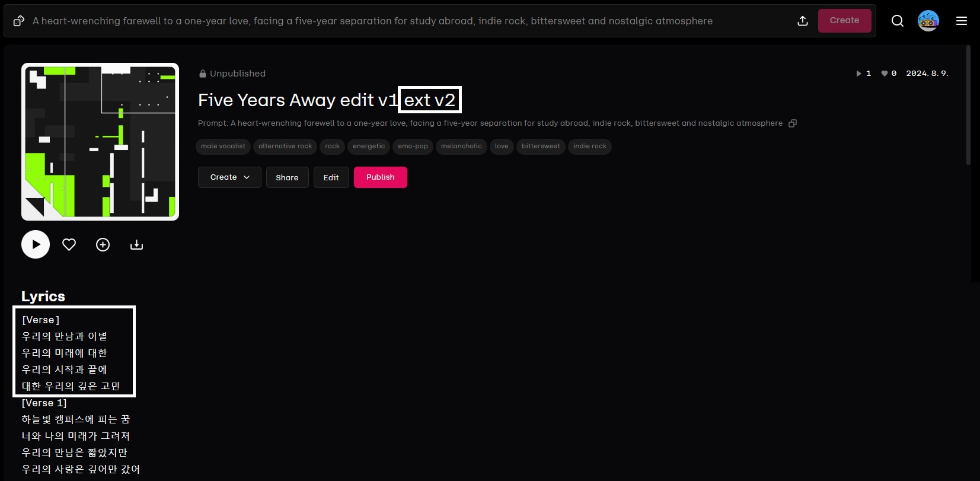Viewport: 980px width, 481px height.
Task: Click the upload icon in prompt bar
Action: pyautogui.click(x=803, y=21)
